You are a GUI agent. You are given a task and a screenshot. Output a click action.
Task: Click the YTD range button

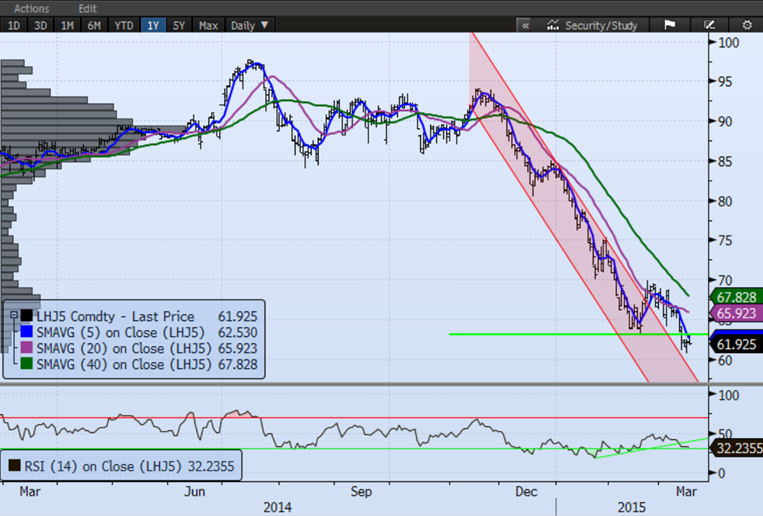tap(123, 24)
